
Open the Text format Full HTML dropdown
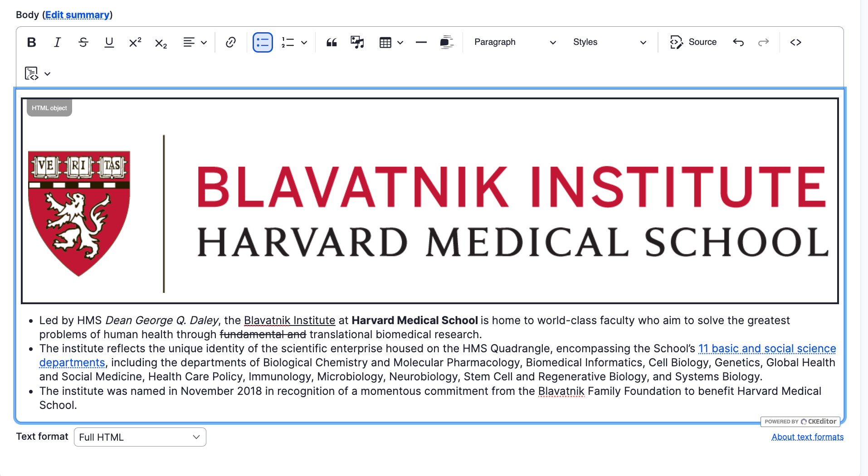pyautogui.click(x=140, y=437)
